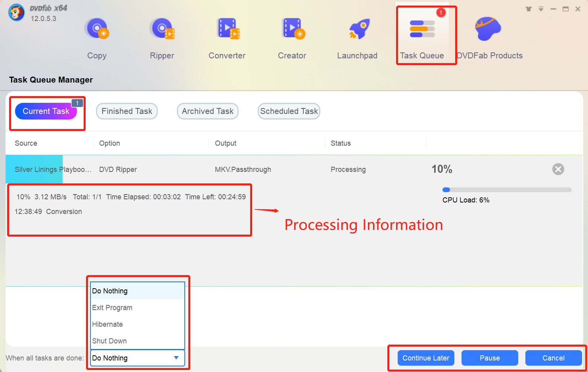Click the Output column header

pyautogui.click(x=226, y=143)
